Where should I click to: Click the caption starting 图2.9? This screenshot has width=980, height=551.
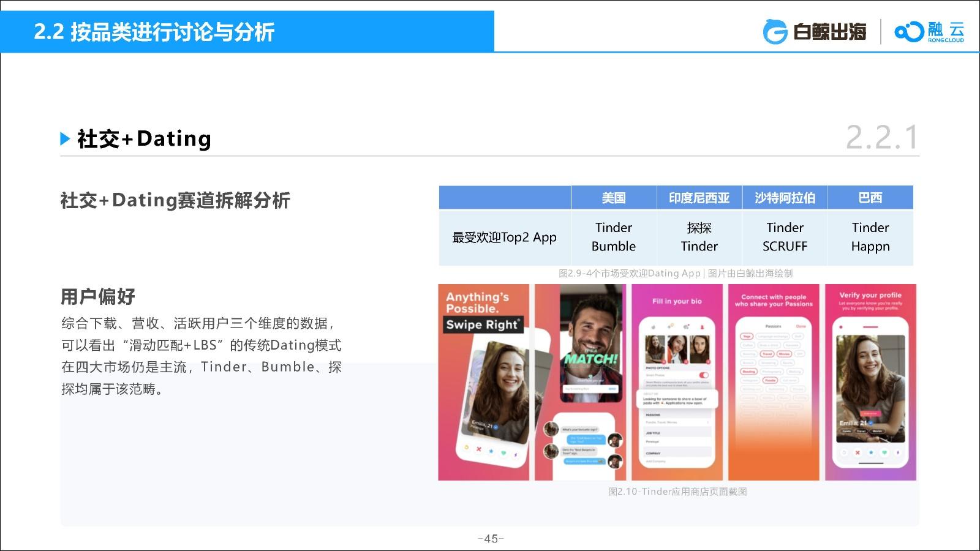pos(676,273)
